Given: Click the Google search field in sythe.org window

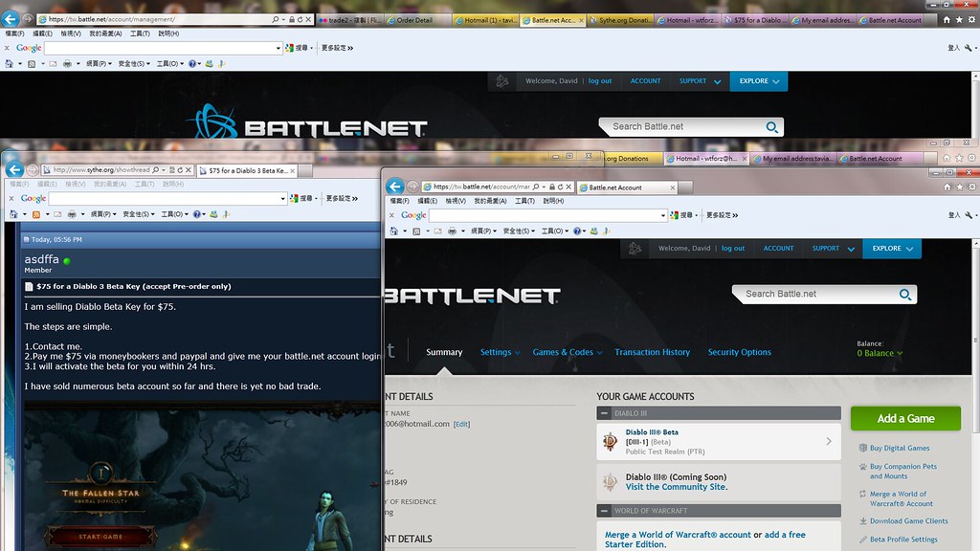Looking at the screenshot, I should pos(166,199).
